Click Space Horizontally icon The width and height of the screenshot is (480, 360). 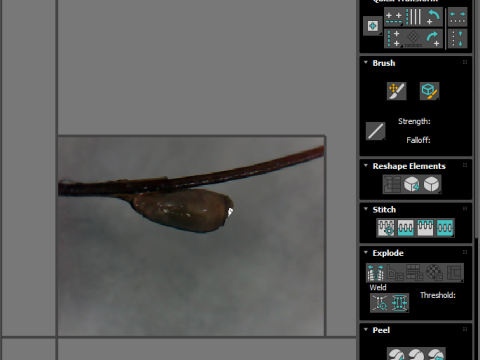(x=457, y=17)
